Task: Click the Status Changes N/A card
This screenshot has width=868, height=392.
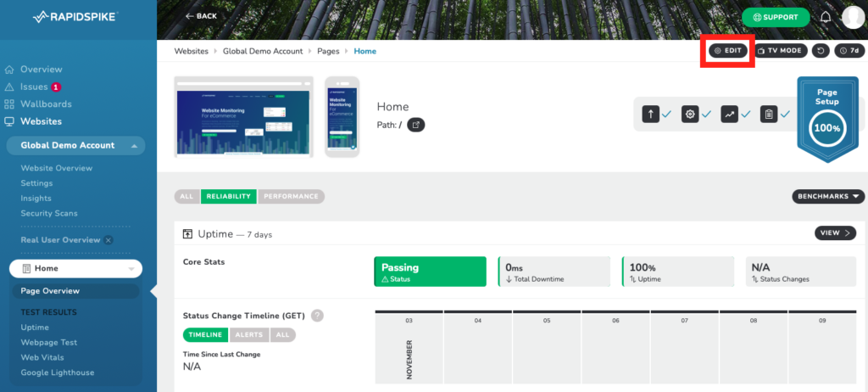Action: pos(800,272)
